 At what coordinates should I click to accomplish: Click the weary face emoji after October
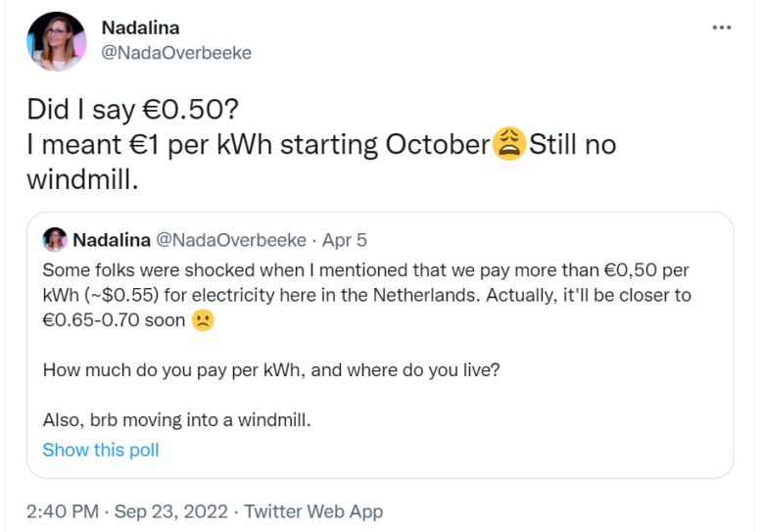(x=509, y=144)
